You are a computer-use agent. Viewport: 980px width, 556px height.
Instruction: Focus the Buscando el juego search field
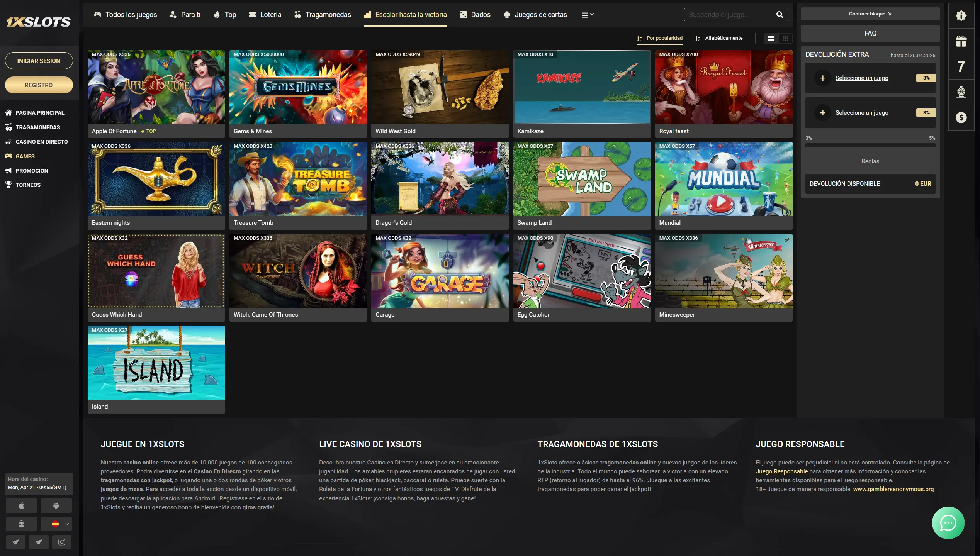(x=731, y=15)
